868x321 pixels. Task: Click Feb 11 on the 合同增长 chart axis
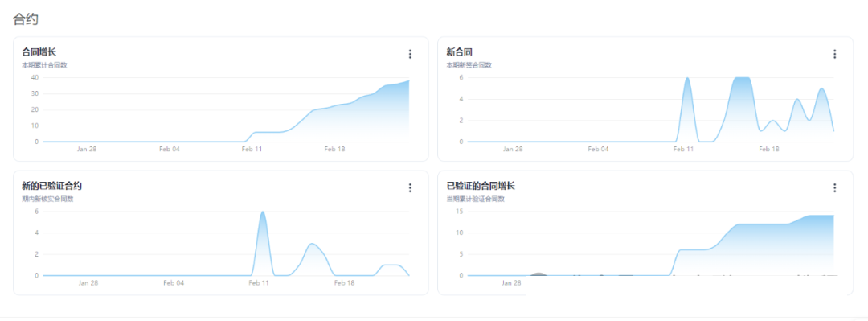click(x=252, y=149)
